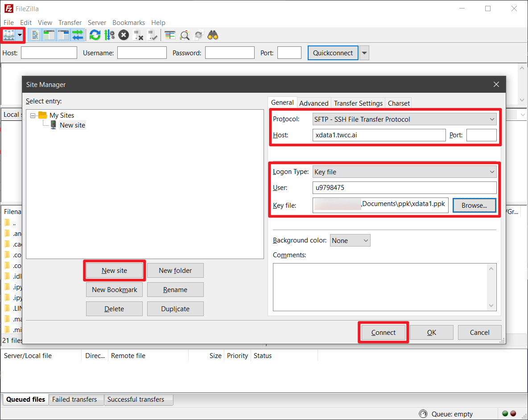Focus Site Manager Port field
Viewport: 528px width, 420px height.
pos(482,135)
